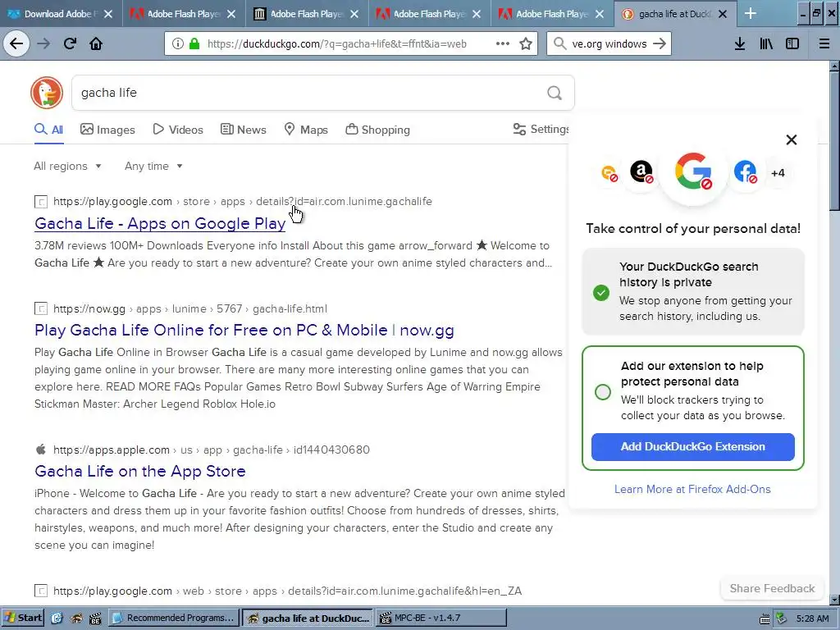Screen dimensions: 840x630
Task: Click the system tray keyboard icon
Action: pyautogui.click(x=765, y=619)
